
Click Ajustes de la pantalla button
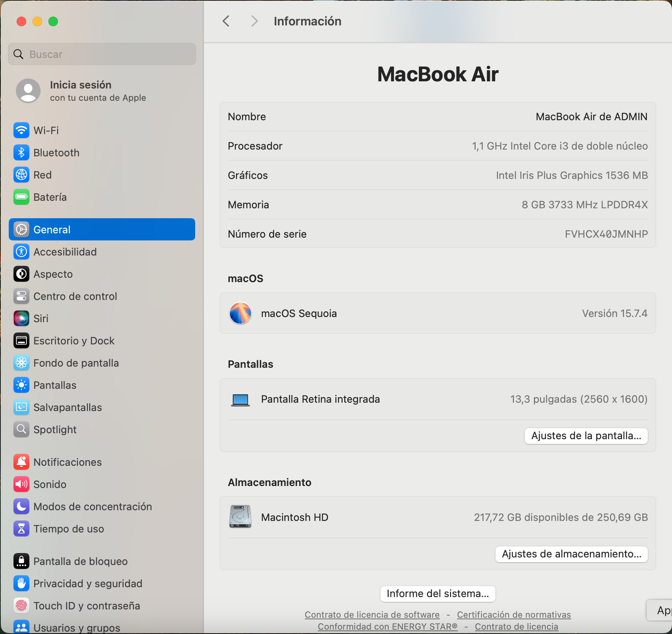586,436
